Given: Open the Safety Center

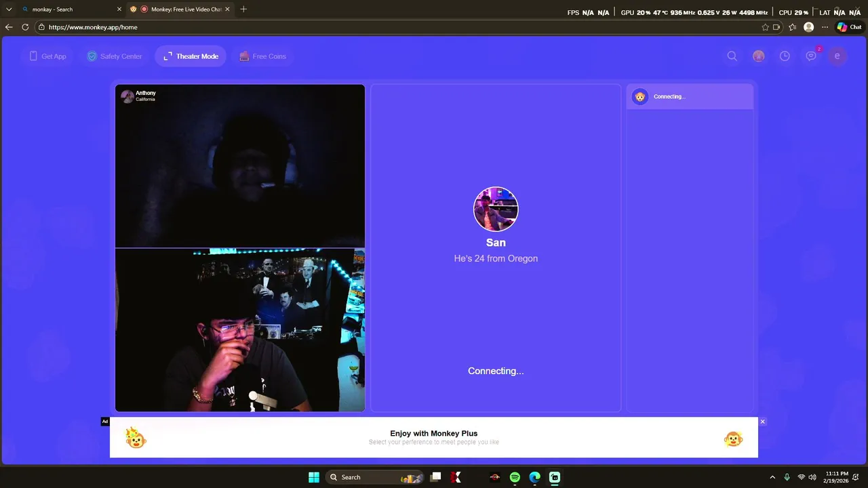Looking at the screenshot, I should [115, 56].
